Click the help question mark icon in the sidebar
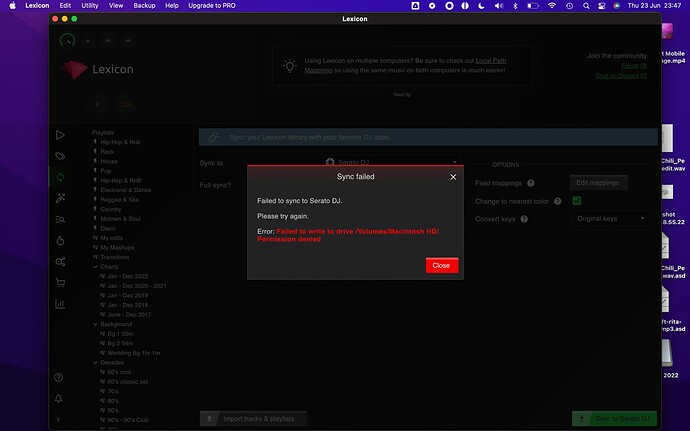 click(x=59, y=377)
